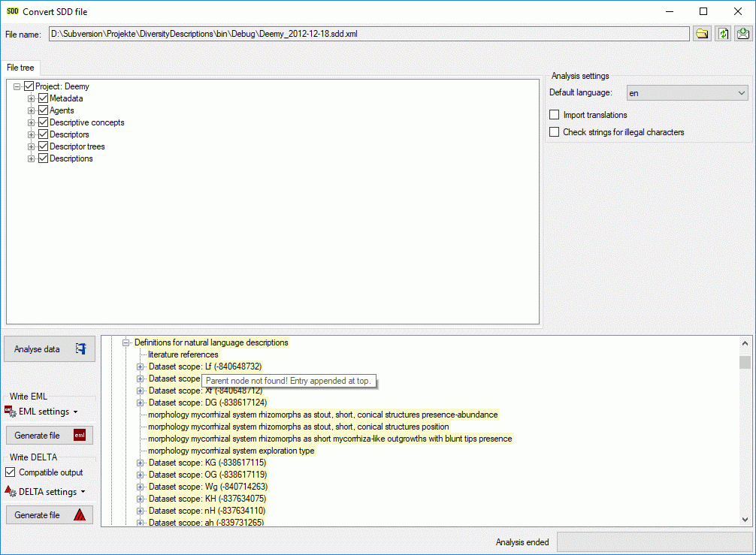
Task: Click the DELTA settings gear icon
Action: 11,491
